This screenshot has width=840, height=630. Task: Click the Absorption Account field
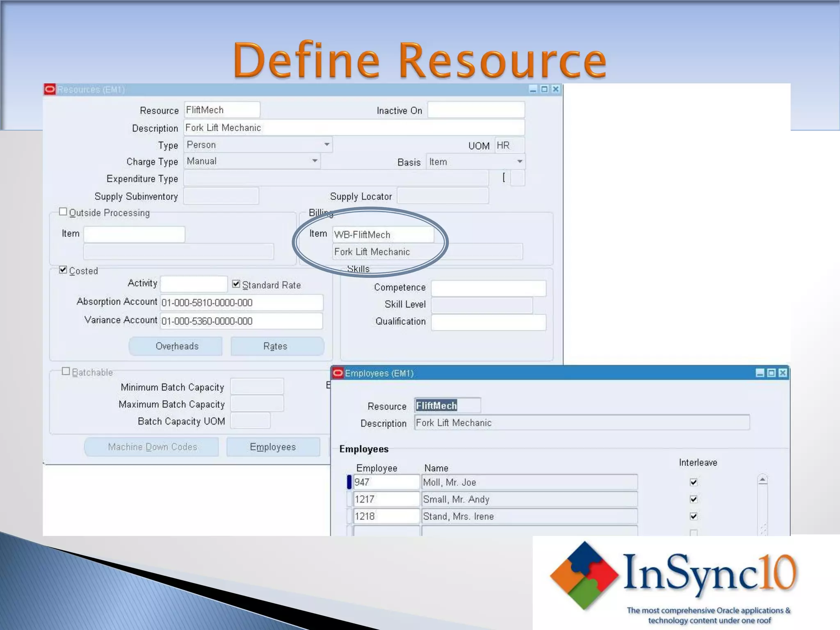pos(241,303)
